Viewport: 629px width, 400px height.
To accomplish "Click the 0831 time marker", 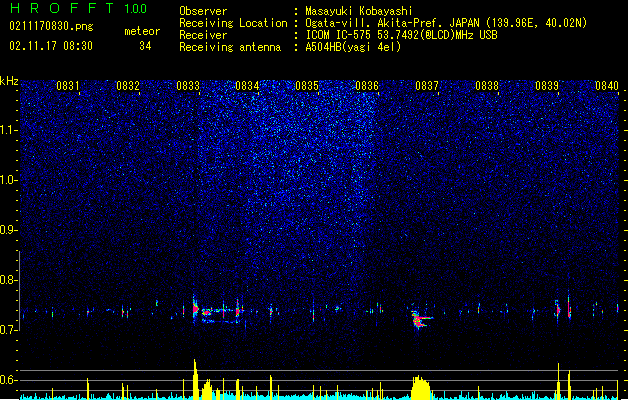I will click(67, 86).
